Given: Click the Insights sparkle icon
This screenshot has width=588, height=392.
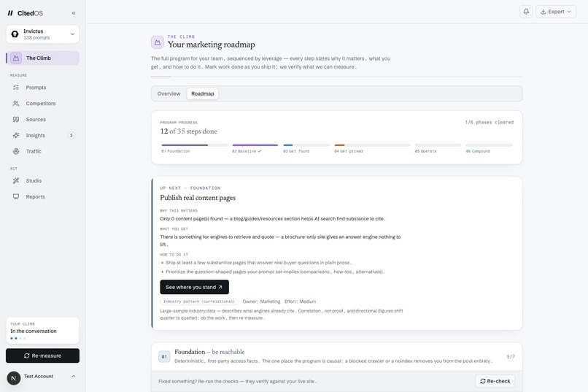Looking at the screenshot, I should pos(16,136).
